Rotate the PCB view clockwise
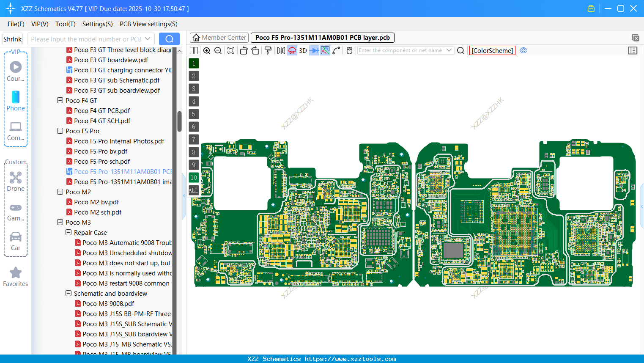 [255, 50]
